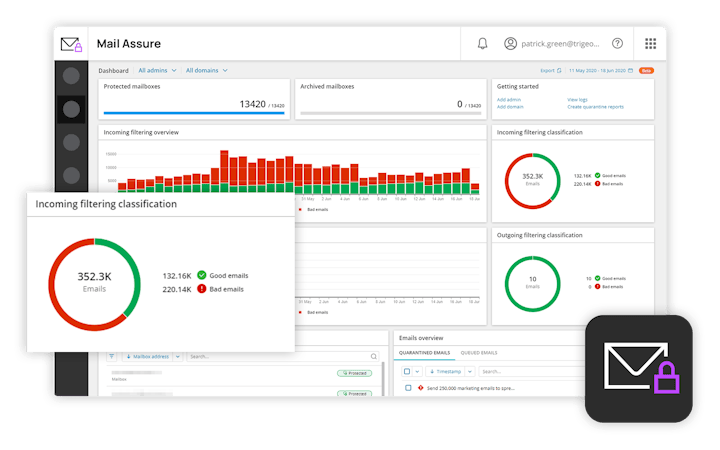The image size is (720, 450).
Task: Click the red Bad emails legend swatch under chart
Action: click(x=300, y=209)
